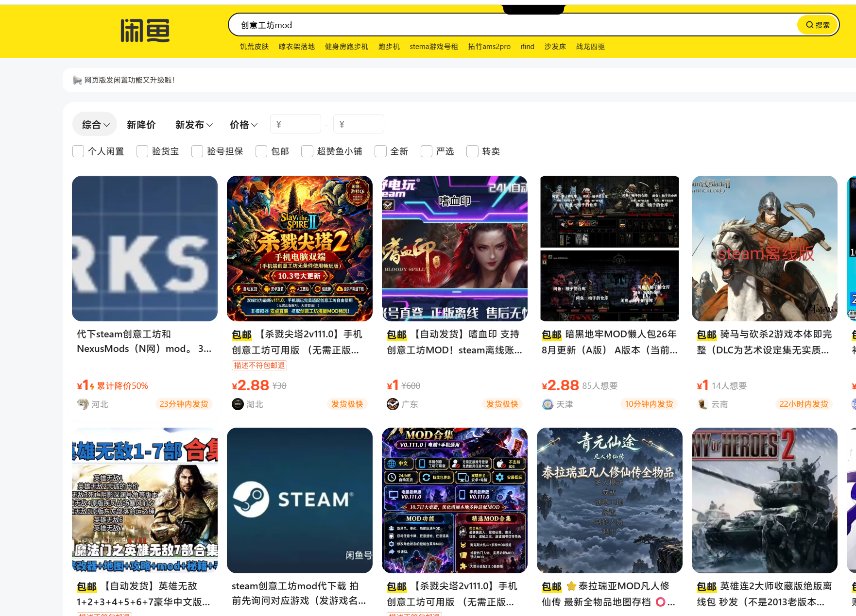The image size is (856, 616).
Task: Click the 网页版发闲置功能又升级啦 notice
Action: (129, 80)
